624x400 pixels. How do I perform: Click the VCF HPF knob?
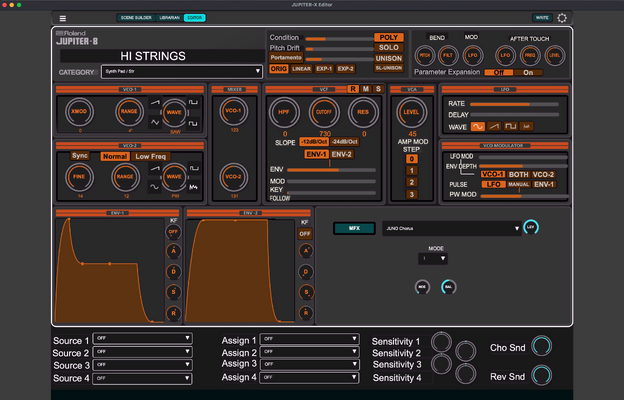(x=284, y=112)
